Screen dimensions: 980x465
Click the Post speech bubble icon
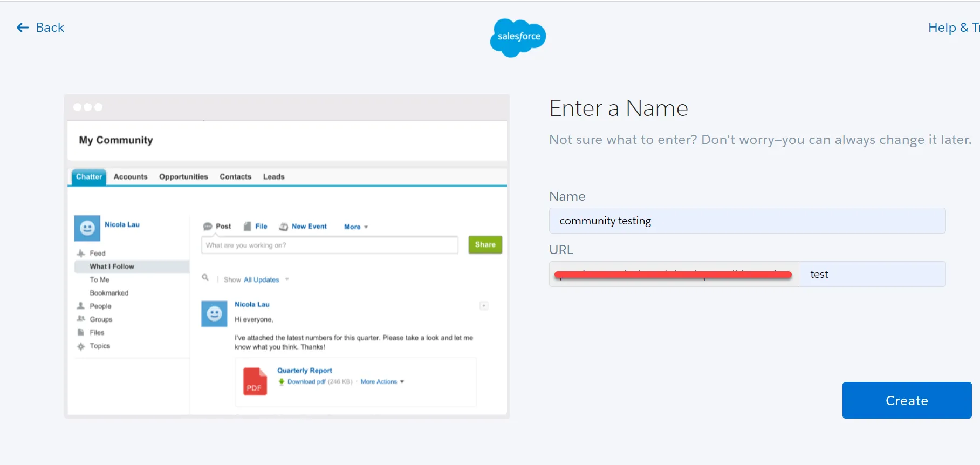coord(208,227)
